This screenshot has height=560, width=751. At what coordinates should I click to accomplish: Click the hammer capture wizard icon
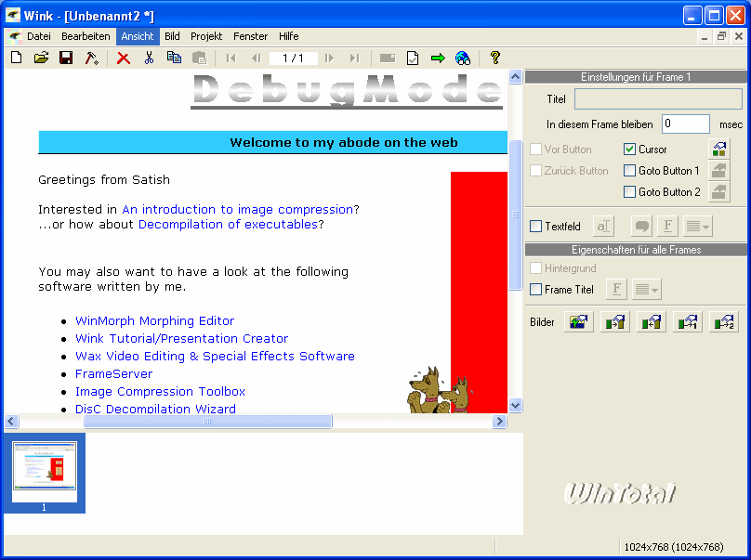[91, 58]
